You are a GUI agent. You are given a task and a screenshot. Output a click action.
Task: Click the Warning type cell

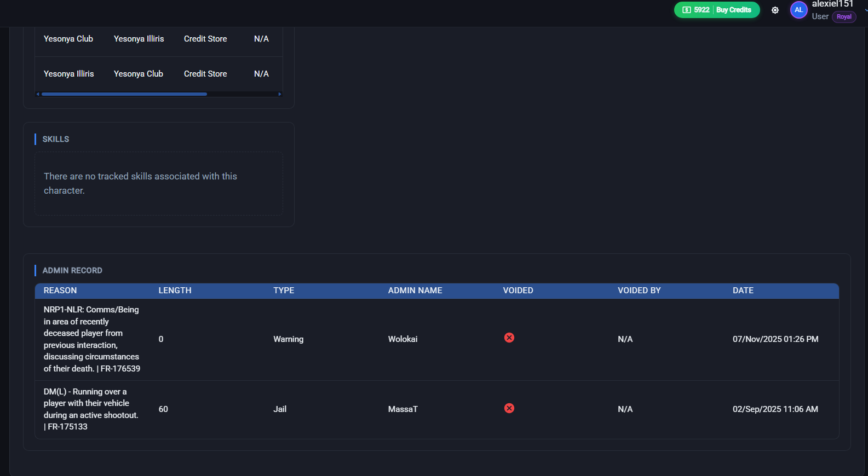pos(288,339)
